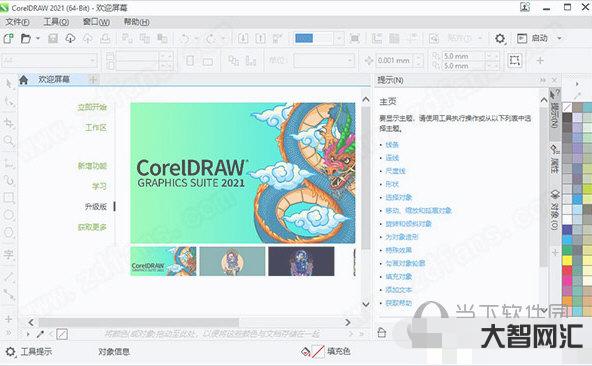
Task: Select the Crop tool
Action: 9,122
